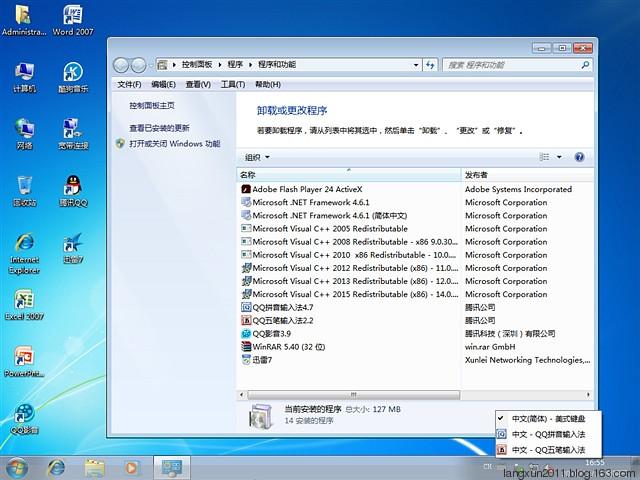The width and height of the screenshot is (640, 480).
Task: Change the view with the views icon
Action: (544, 157)
